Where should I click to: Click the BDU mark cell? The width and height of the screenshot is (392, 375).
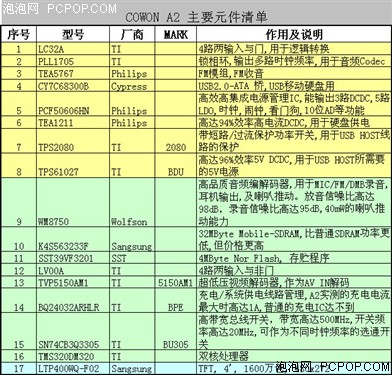pyautogui.click(x=176, y=166)
